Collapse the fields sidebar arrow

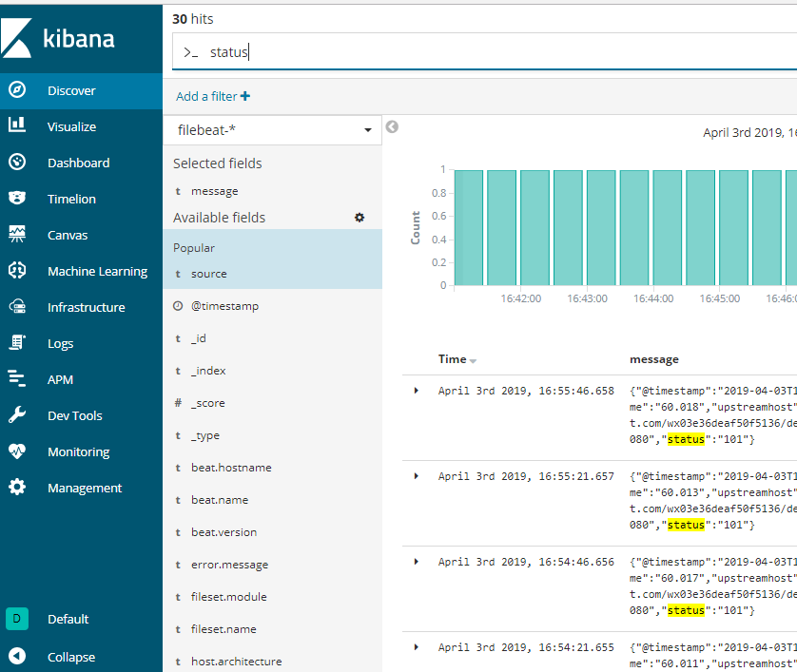coord(392,126)
